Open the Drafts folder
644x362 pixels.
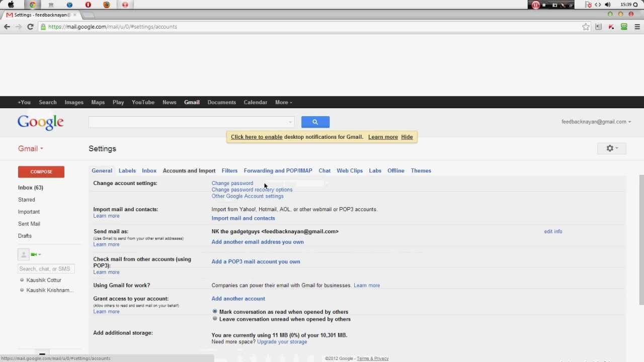tap(25, 236)
